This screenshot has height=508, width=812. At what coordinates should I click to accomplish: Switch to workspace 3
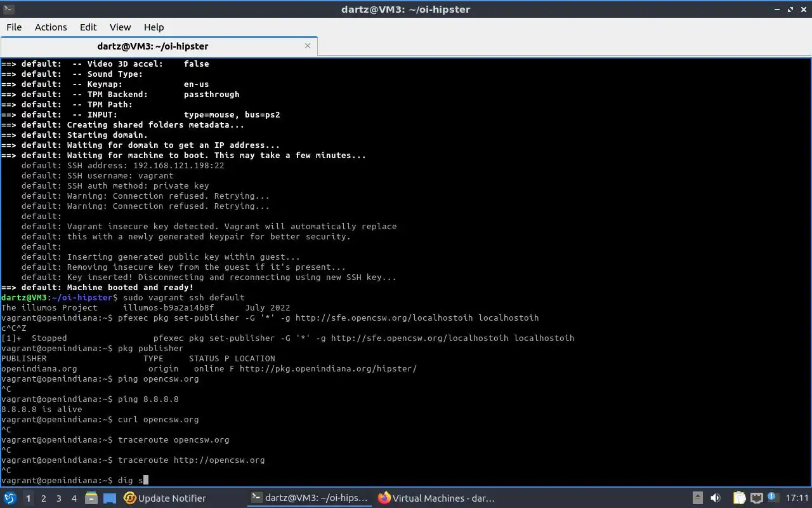point(59,498)
